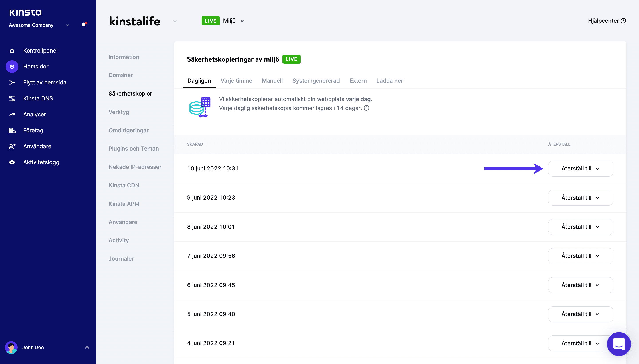Open Användare in site submenu
Image resolution: width=639 pixels, height=364 pixels.
click(123, 222)
